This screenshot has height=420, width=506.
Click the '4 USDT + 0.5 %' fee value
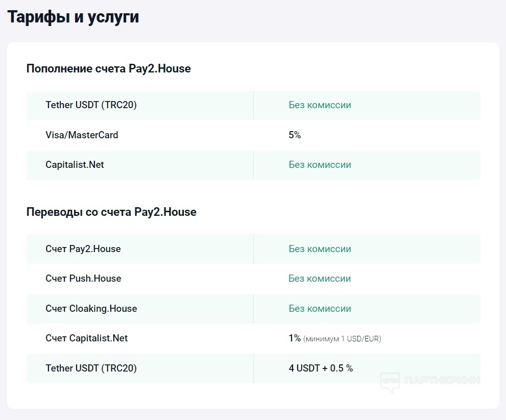click(321, 368)
